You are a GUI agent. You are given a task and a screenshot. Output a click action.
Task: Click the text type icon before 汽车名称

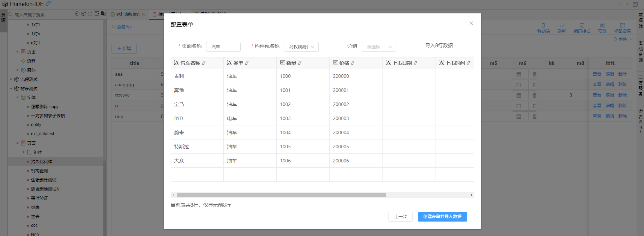click(x=177, y=63)
